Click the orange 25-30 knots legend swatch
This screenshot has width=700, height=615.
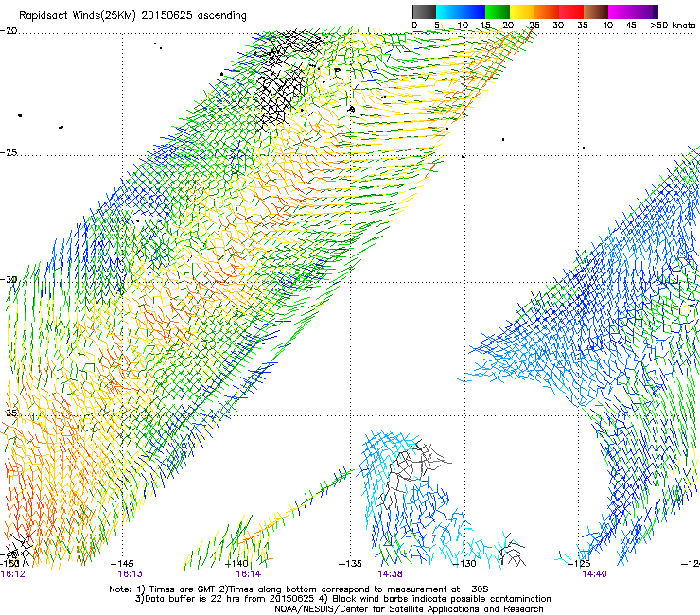[x=547, y=11]
